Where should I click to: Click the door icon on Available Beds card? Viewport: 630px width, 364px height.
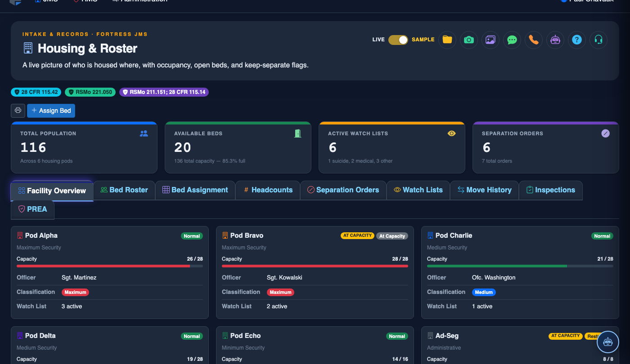point(297,133)
